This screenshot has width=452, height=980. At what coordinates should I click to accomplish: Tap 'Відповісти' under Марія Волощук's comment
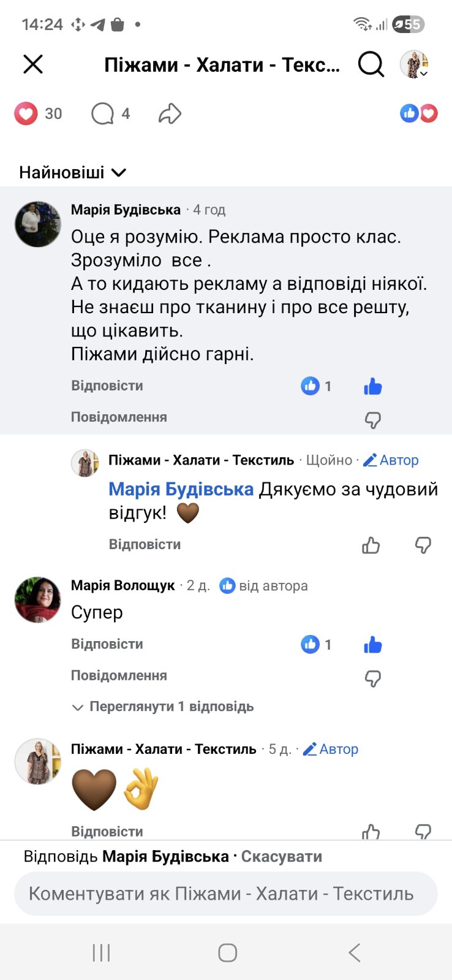(x=107, y=644)
